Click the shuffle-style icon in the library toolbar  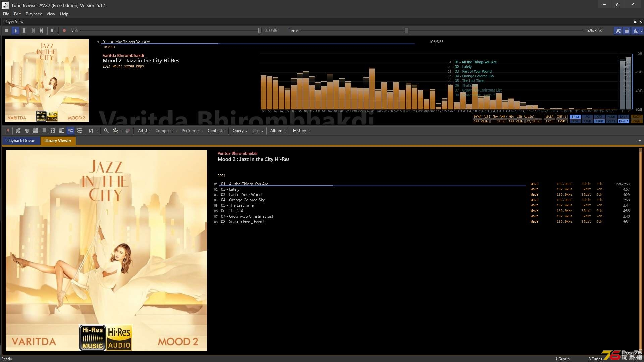pos(18,131)
